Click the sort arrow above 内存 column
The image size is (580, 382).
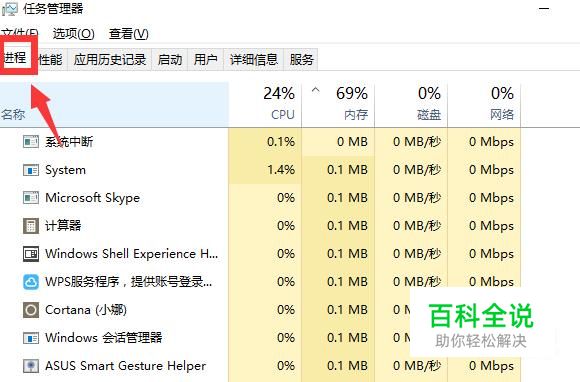pyautogui.click(x=316, y=90)
